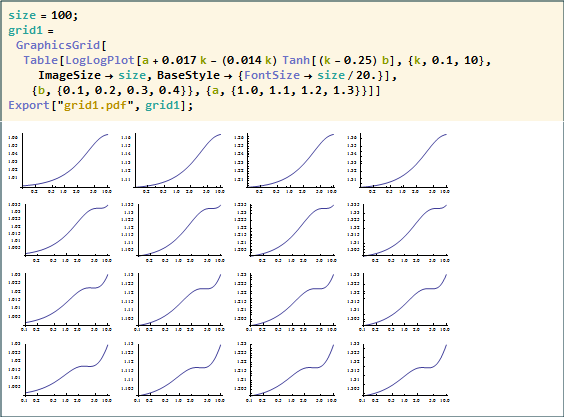This screenshot has width=564, height=417.
Task: Click the plot range '{k, 0.1, 10}'
Action: pos(446,60)
